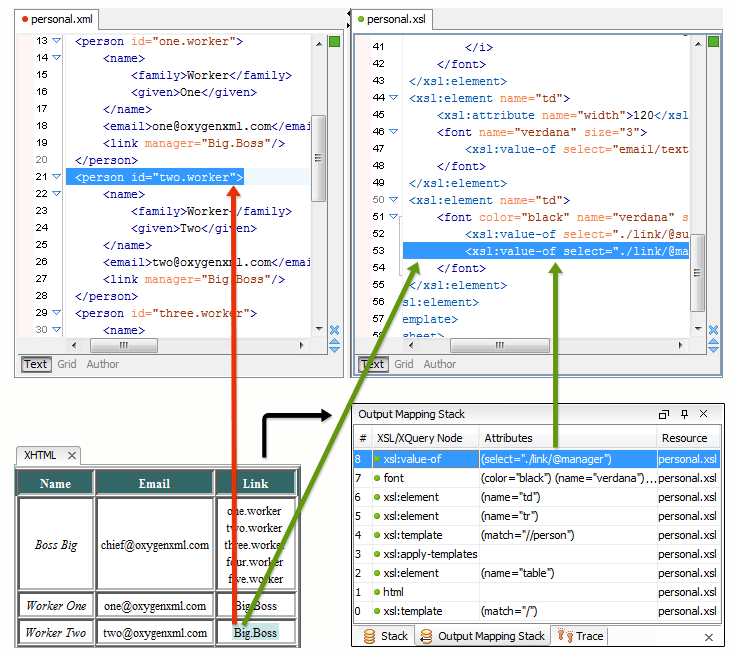
Task: Close the XHTML output tab
Action: pyautogui.click(x=71, y=456)
